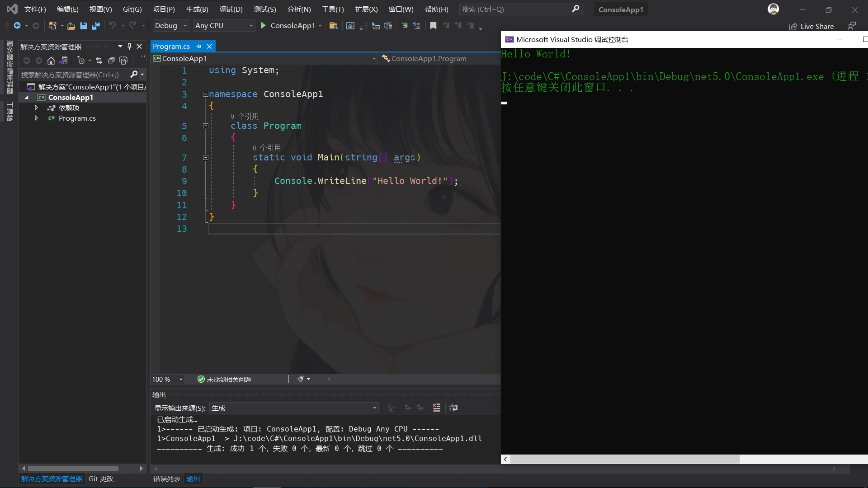Image resolution: width=868 pixels, height=488 pixels.
Task: Click the Save All toolbar icon
Action: tap(96, 26)
